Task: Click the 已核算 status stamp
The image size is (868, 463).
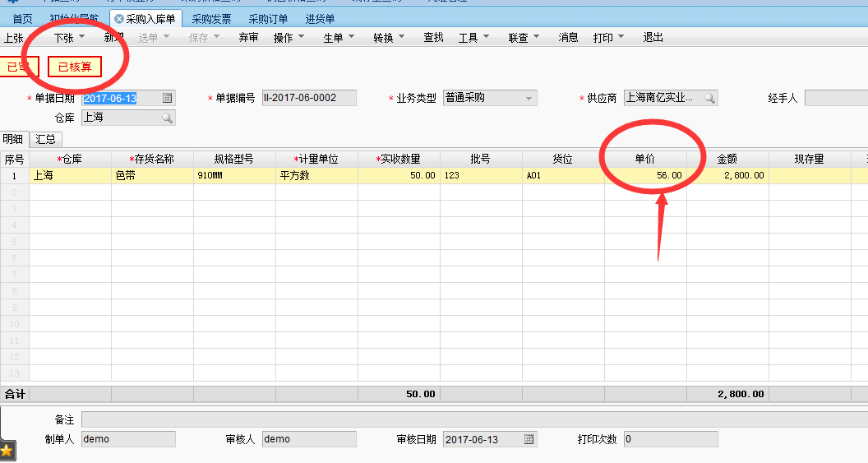Action: click(75, 67)
